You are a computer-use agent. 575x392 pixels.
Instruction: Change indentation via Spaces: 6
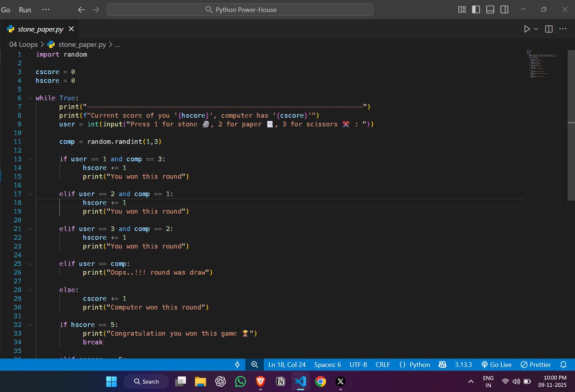(x=327, y=365)
